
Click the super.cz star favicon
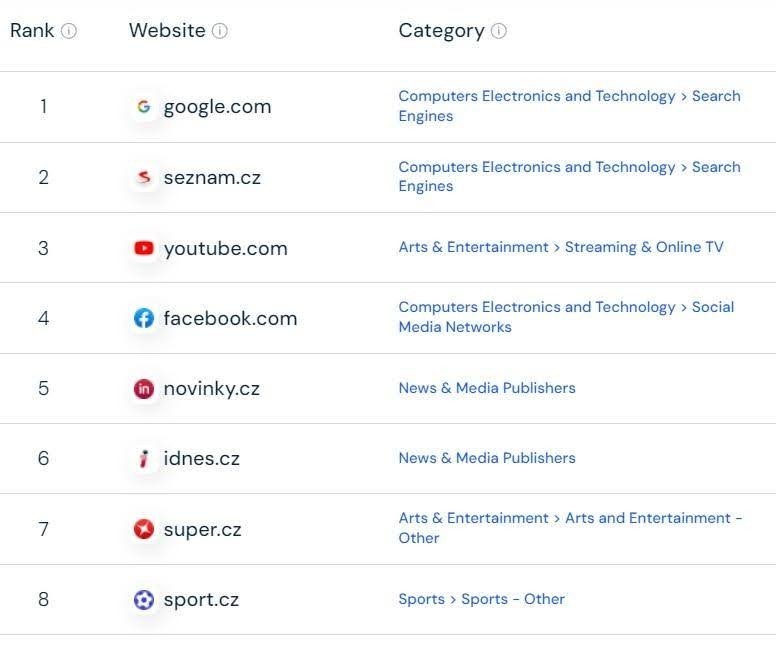pyautogui.click(x=144, y=529)
